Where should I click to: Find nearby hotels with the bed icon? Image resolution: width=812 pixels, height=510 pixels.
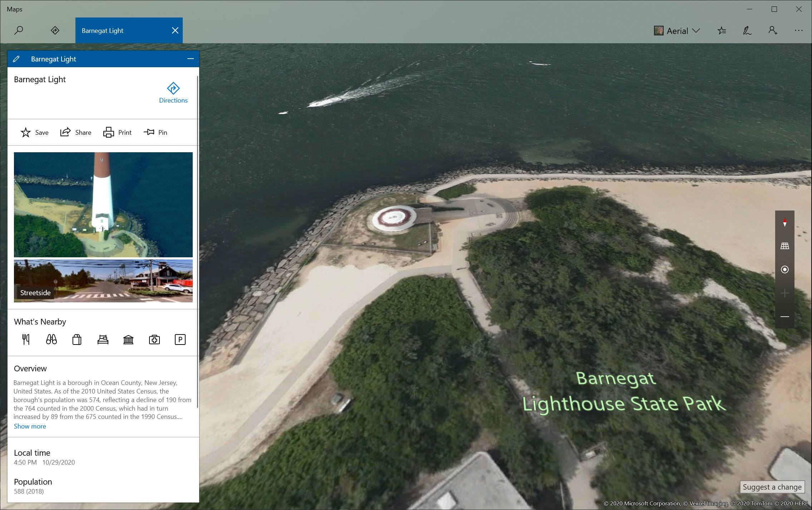(x=103, y=339)
